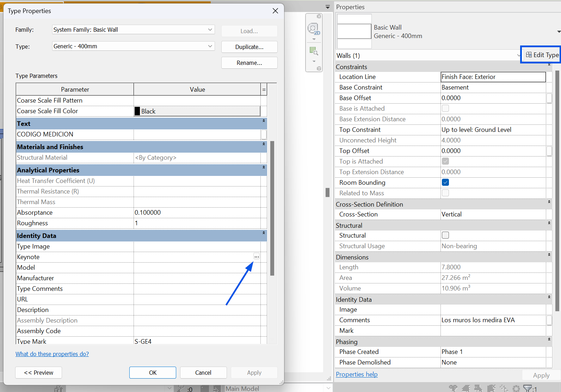Image resolution: width=561 pixels, height=392 pixels.
Task: Enable the Related to Mass checkbox
Action: coord(445,193)
